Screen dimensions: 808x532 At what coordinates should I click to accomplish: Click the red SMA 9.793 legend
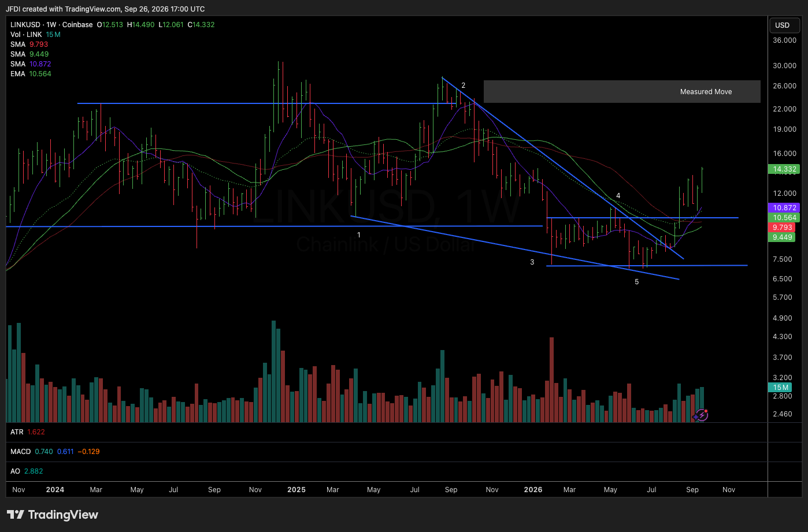[29, 44]
